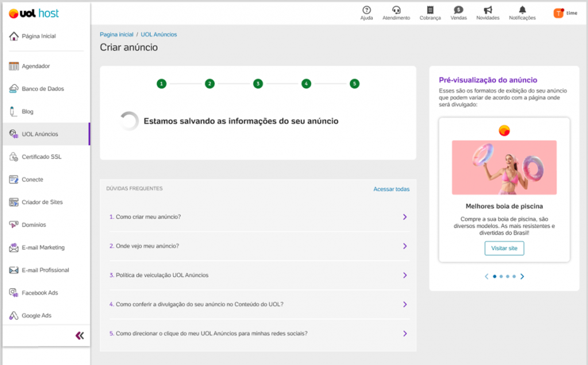588x365 pixels.
Task: Click the Facebook Ads icon
Action: point(14,293)
